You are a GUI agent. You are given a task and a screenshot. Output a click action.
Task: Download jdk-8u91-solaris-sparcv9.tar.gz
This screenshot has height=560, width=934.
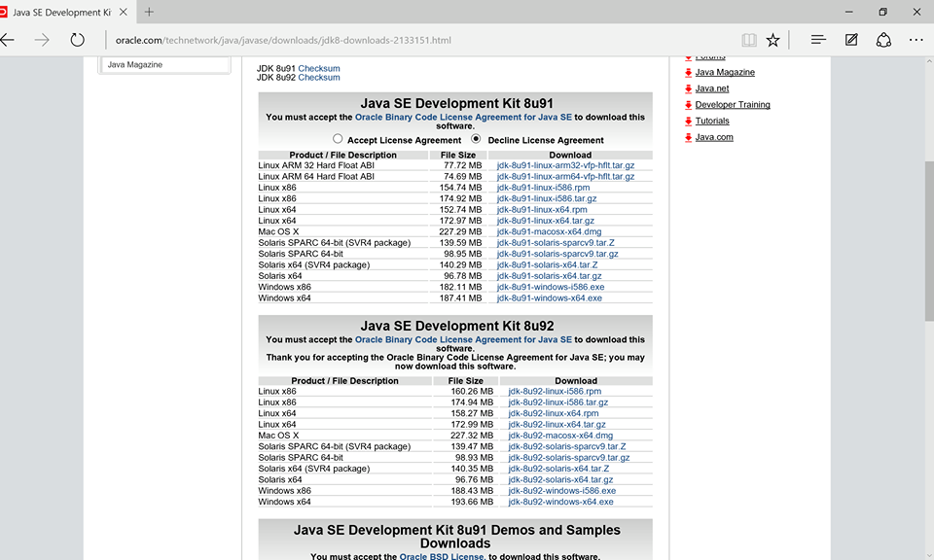click(557, 254)
